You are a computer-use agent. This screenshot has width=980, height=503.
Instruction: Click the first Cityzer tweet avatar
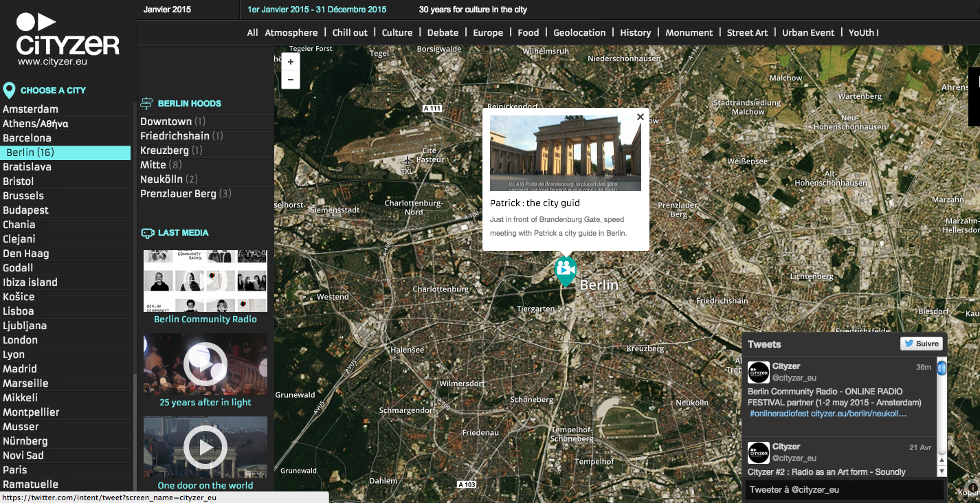click(759, 372)
